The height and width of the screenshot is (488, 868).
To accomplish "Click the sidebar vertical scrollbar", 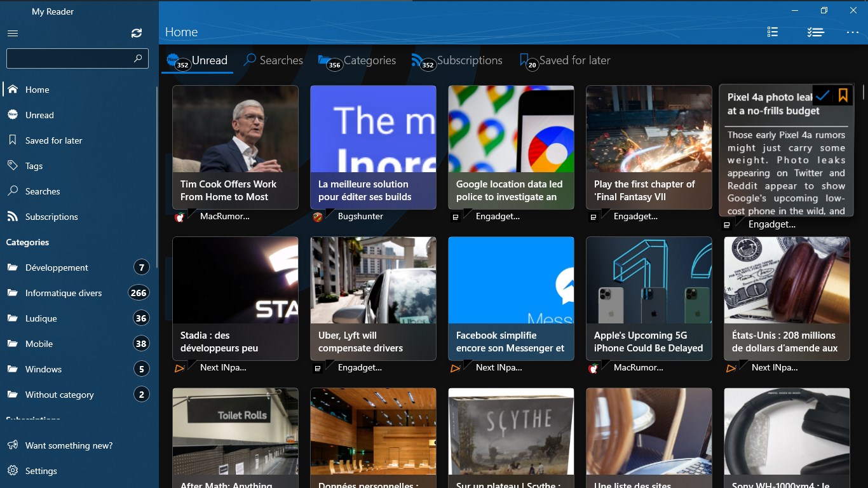I will 157,178.
